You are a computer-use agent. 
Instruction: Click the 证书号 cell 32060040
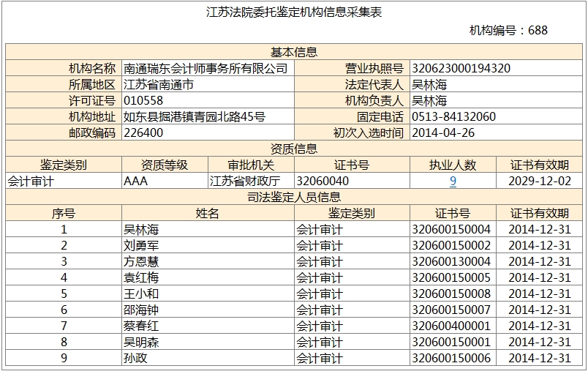[323, 182]
